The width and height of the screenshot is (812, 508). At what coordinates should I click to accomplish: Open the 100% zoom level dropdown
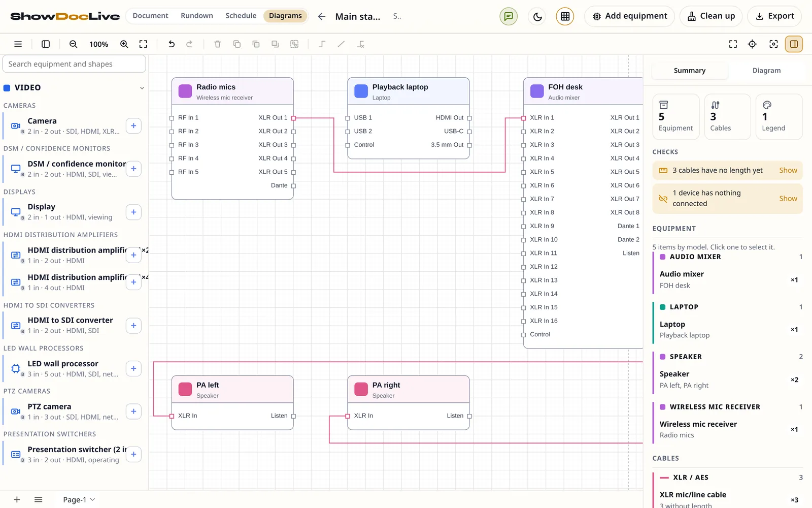click(x=99, y=44)
